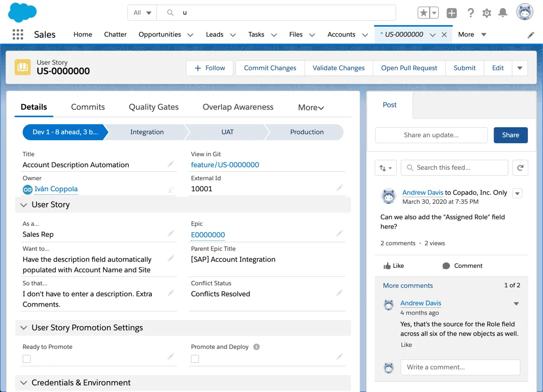Show more record actions dropdown
Screen dimensions: 543x392
[x=520, y=68]
